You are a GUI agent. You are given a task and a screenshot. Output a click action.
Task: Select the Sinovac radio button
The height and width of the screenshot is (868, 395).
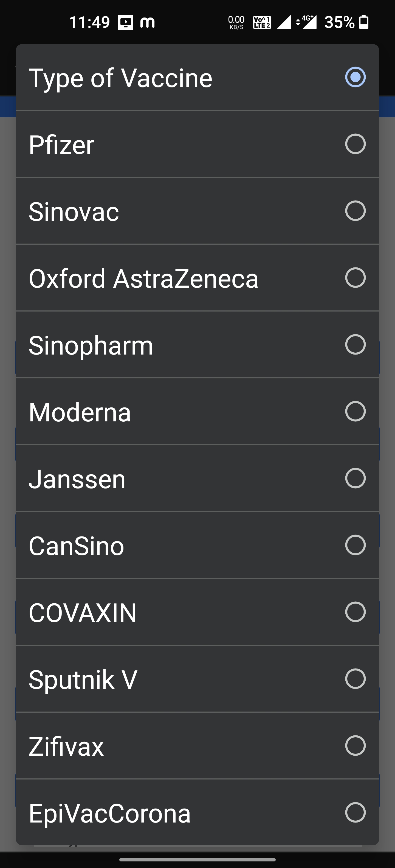(x=355, y=211)
